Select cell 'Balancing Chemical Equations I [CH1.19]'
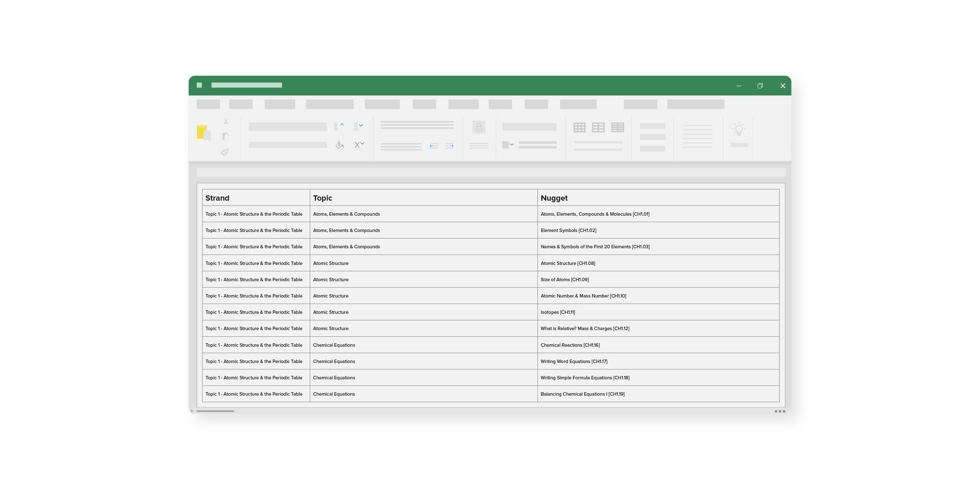 point(658,394)
